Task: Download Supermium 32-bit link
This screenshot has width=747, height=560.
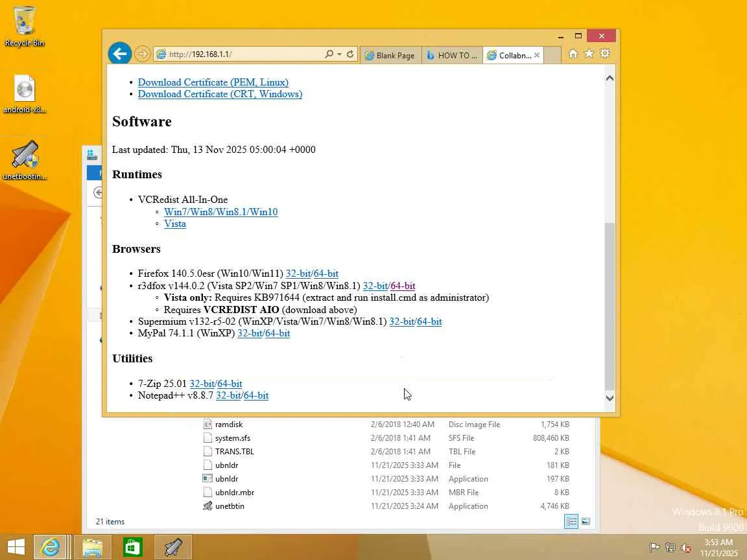Action: tap(401, 321)
